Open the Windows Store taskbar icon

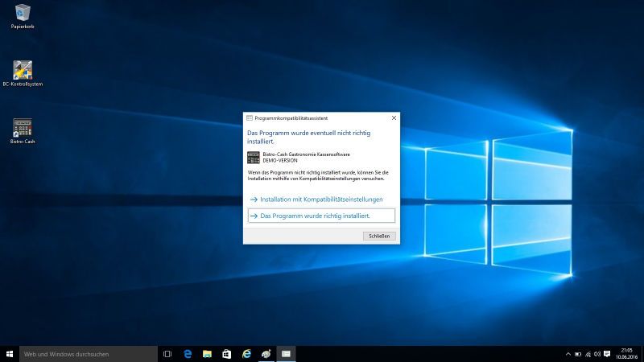coord(227,354)
